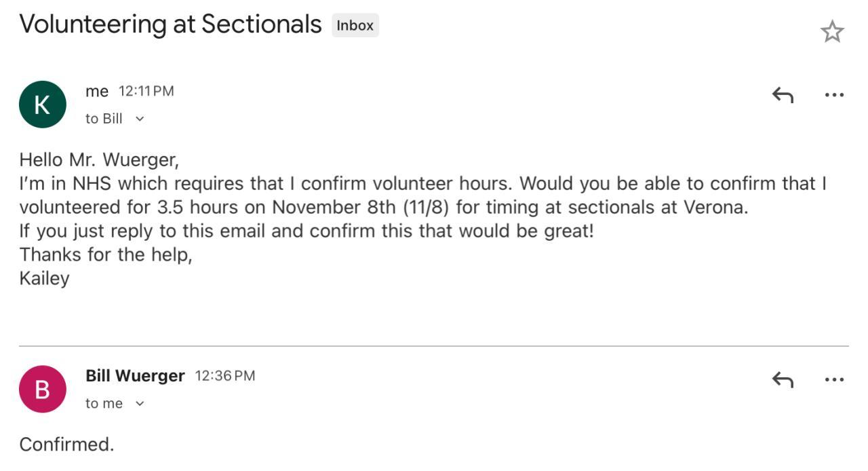Click the Inbox label tag
Screen dimensions: 868x471
point(355,26)
